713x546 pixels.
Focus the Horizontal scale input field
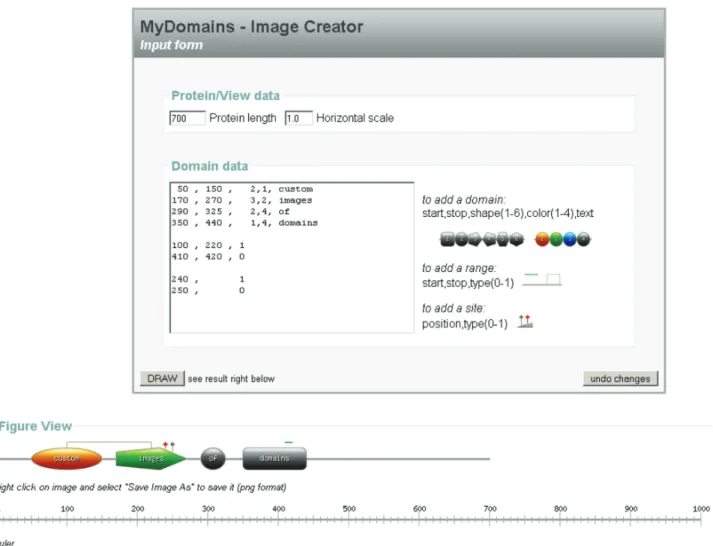point(298,118)
